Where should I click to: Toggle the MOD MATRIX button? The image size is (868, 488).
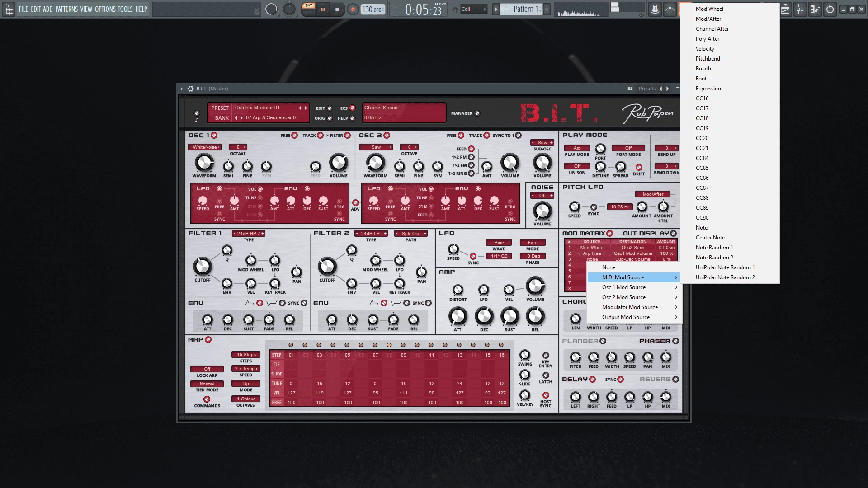tap(610, 234)
